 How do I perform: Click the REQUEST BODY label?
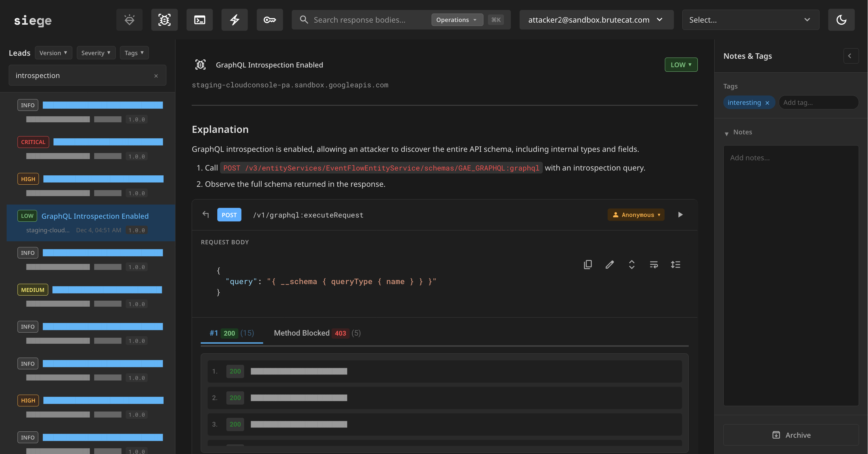coord(225,242)
